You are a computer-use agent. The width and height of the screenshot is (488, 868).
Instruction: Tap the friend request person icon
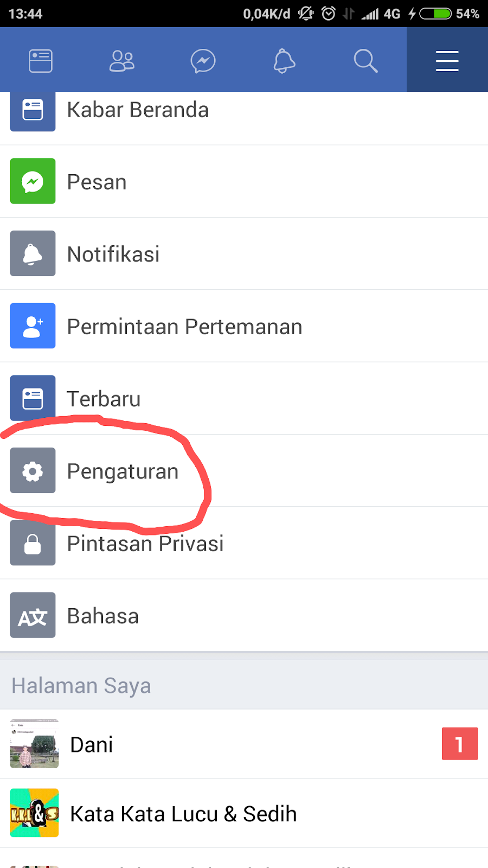(33, 325)
